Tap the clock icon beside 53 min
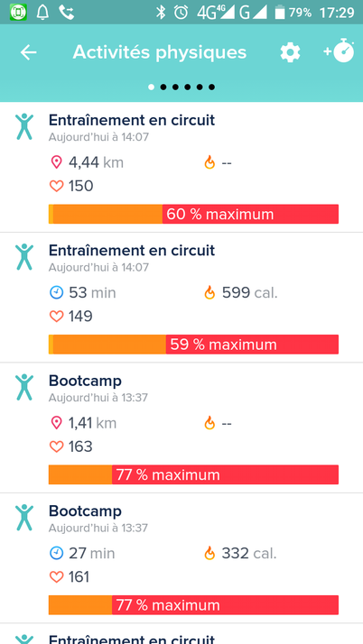This screenshot has width=363, height=644. coord(56,293)
